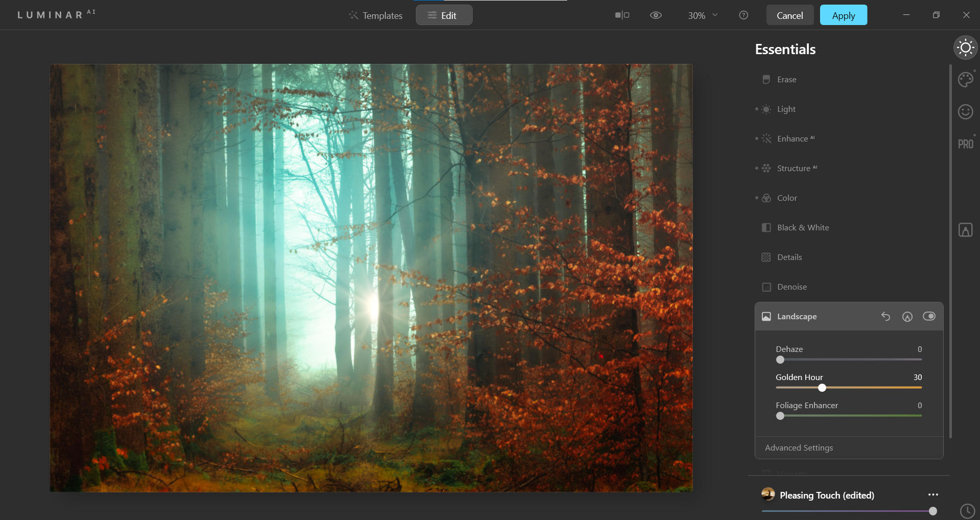Click the Black & White tool icon
Image resolution: width=980 pixels, height=520 pixels.
[x=766, y=228]
